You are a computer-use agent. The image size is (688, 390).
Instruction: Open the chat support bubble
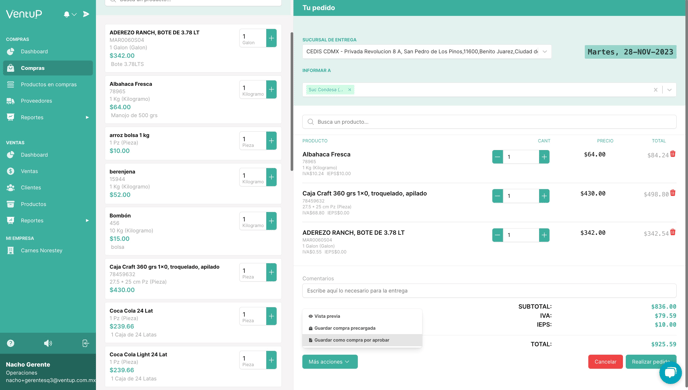pos(670,372)
